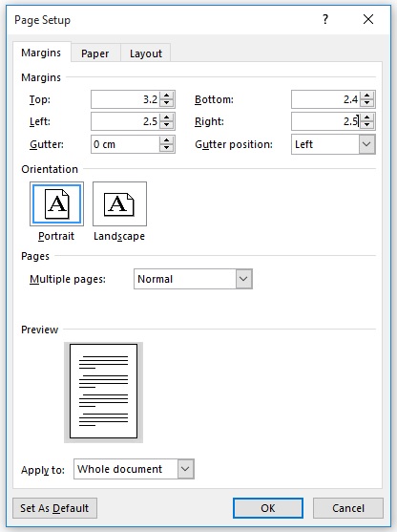Click the help question mark icon
Image resolution: width=397 pixels, height=532 pixels.
325,19
